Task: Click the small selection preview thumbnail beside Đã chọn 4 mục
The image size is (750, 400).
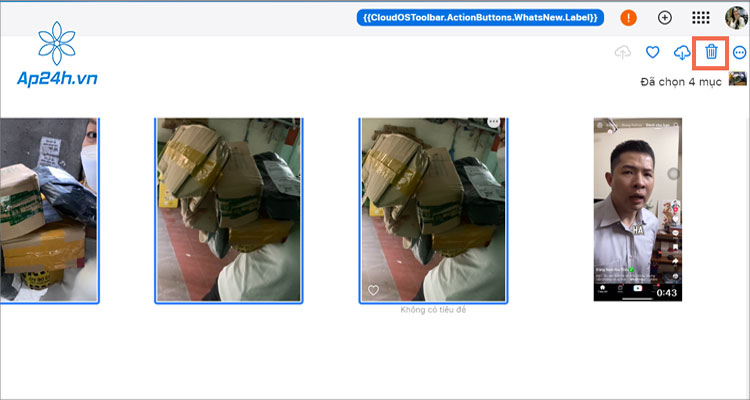Action: coord(738,79)
